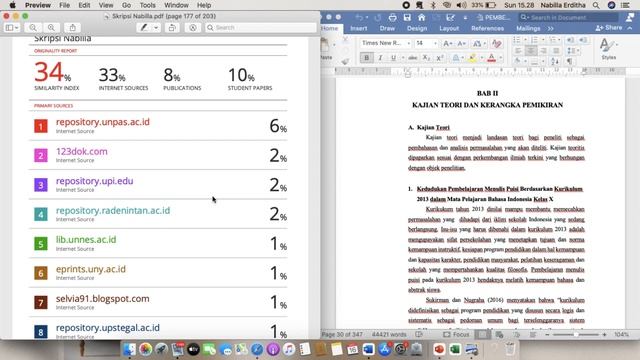Open Spotlight search in menu bar
The height and width of the screenshot is (360, 640).
point(596,5)
